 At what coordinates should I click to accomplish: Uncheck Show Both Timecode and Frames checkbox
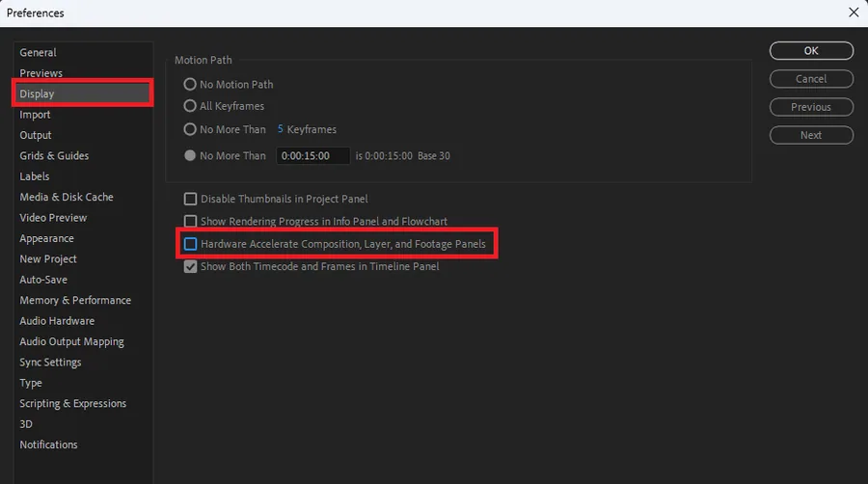[190, 267]
